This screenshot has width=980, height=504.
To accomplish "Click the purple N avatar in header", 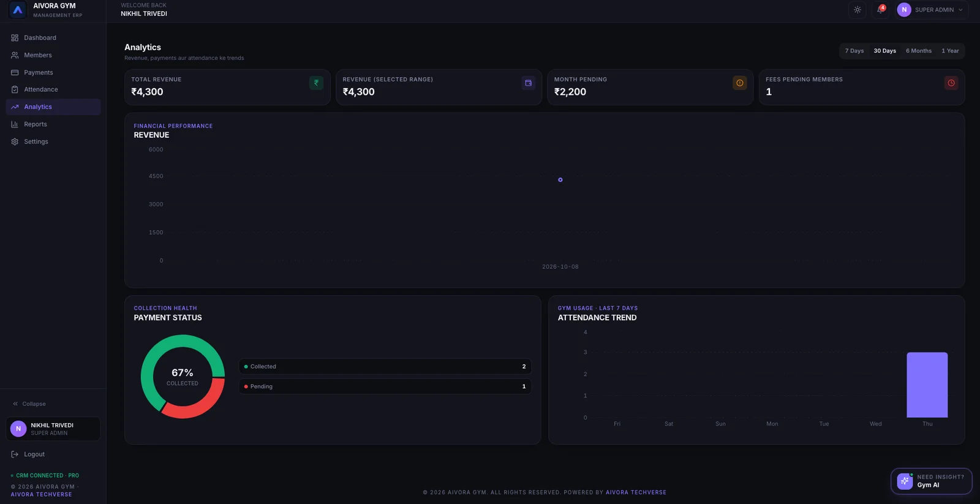I will coord(904,10).
